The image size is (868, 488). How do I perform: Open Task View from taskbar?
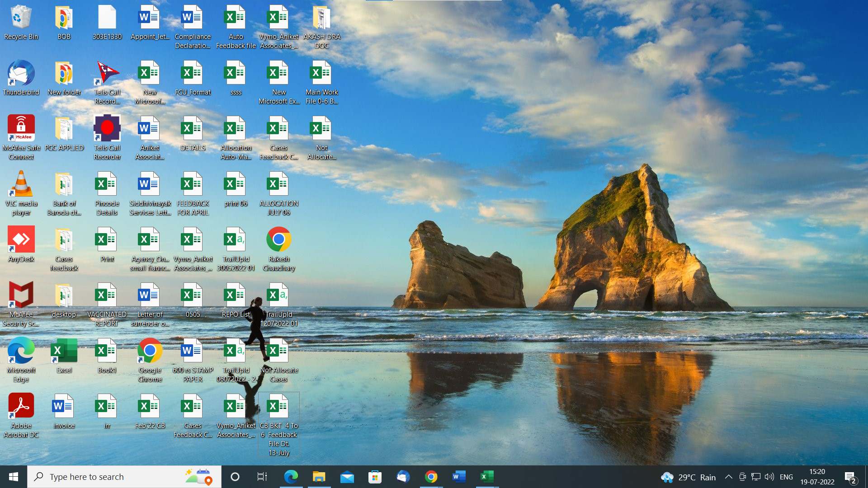coord(262,477)
